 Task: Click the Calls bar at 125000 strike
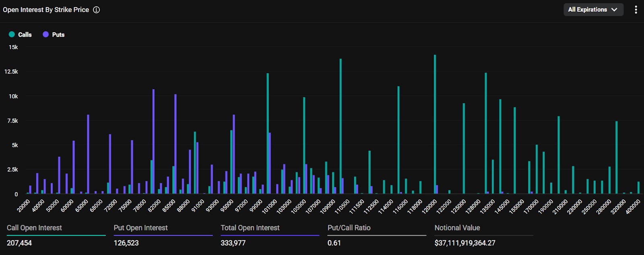point(464,149)
